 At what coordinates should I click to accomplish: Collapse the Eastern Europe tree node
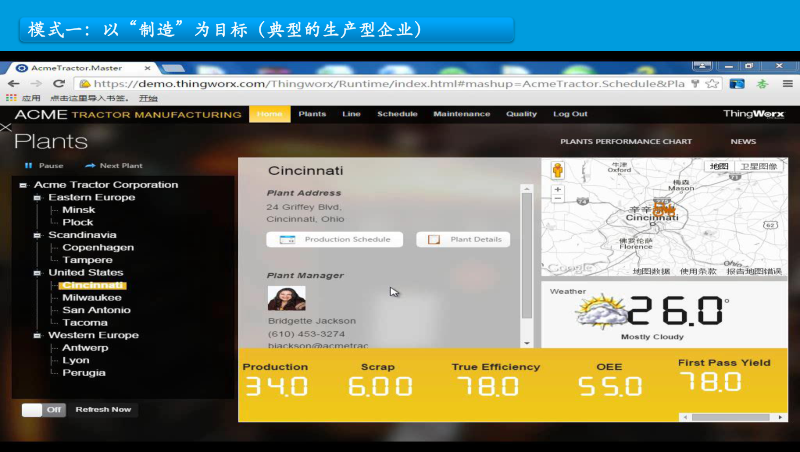coord(37,197)
